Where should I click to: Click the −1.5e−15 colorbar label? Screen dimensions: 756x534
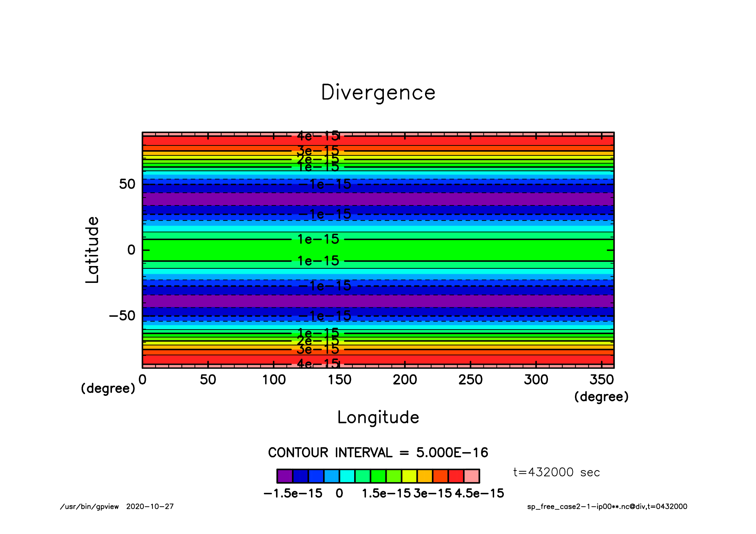(293, 494)
